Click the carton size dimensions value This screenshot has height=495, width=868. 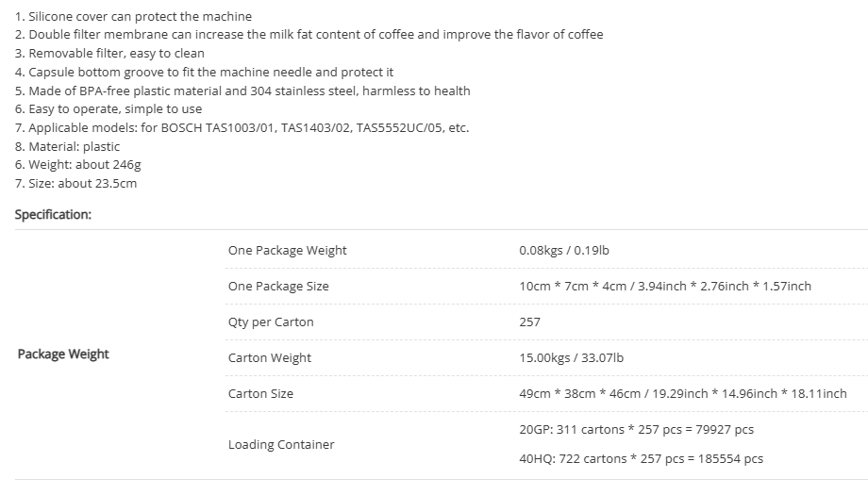click(683, 394)
